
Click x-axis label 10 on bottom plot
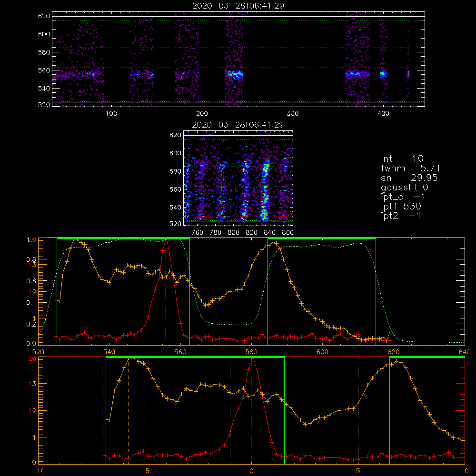[465, 471]
